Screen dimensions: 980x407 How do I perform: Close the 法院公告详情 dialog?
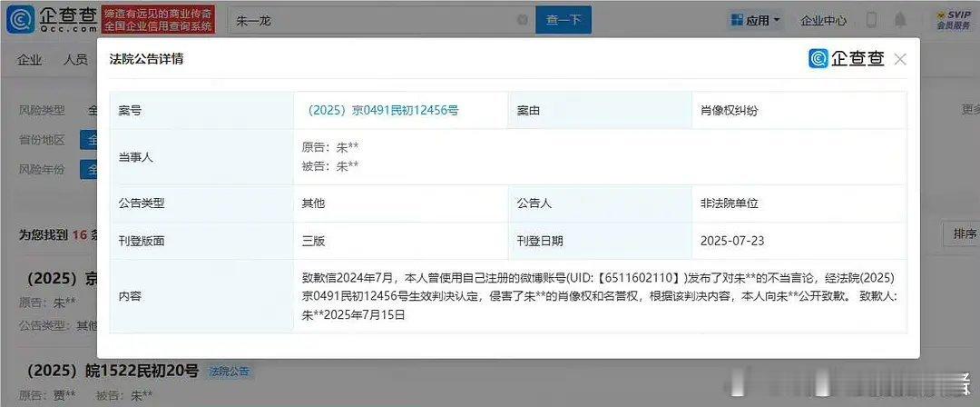[900, 59]
